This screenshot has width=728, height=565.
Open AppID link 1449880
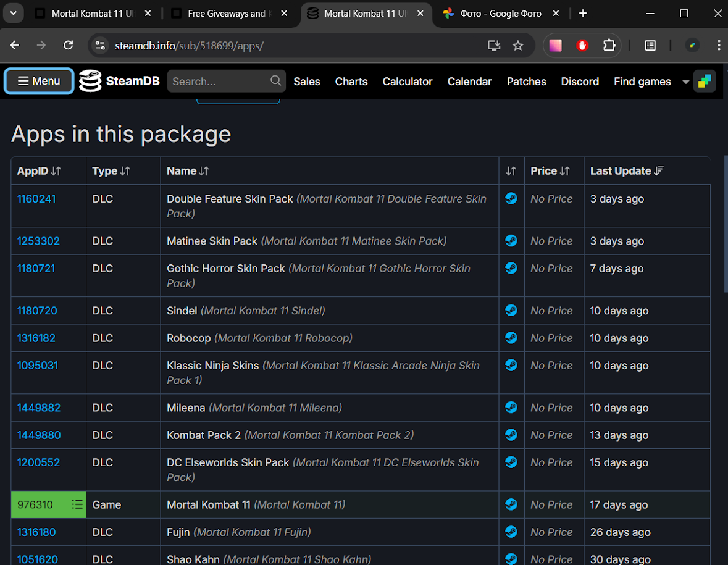point(38,435)
